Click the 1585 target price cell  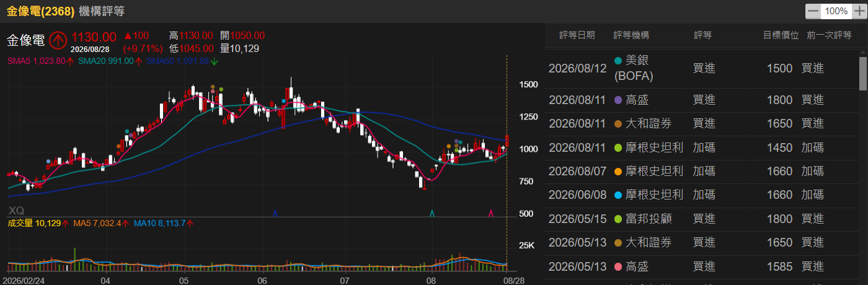[779, 267]
